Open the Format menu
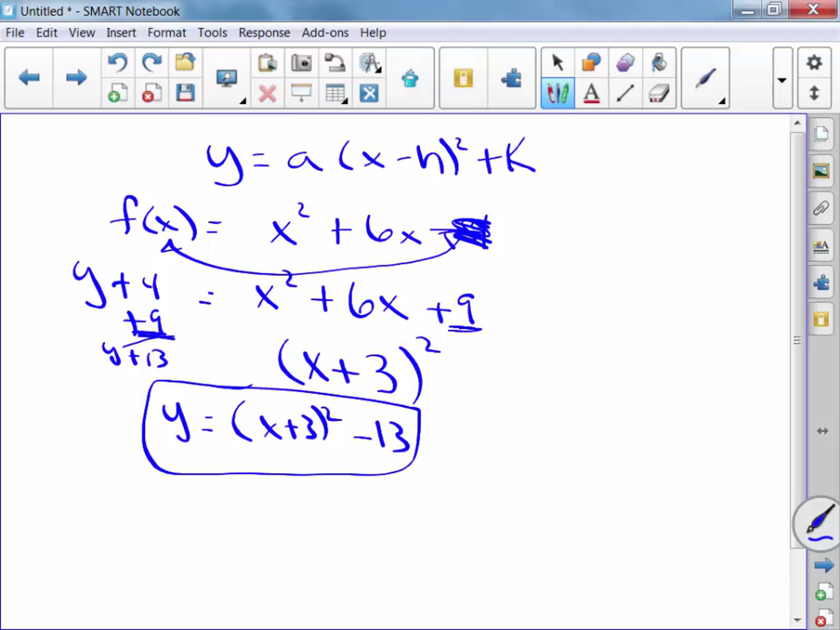The height and width of the screenshot is (630, 840). pyautogui.click(x=167, y=33)
